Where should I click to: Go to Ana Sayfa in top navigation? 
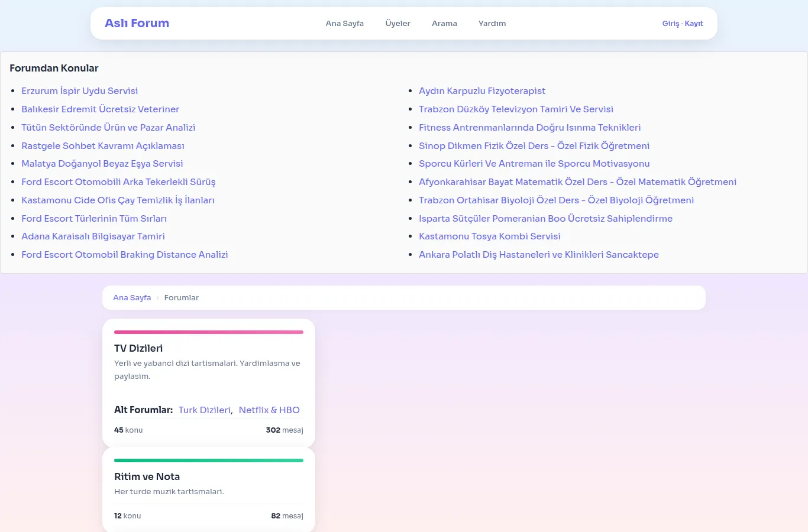tap(344, 24)
